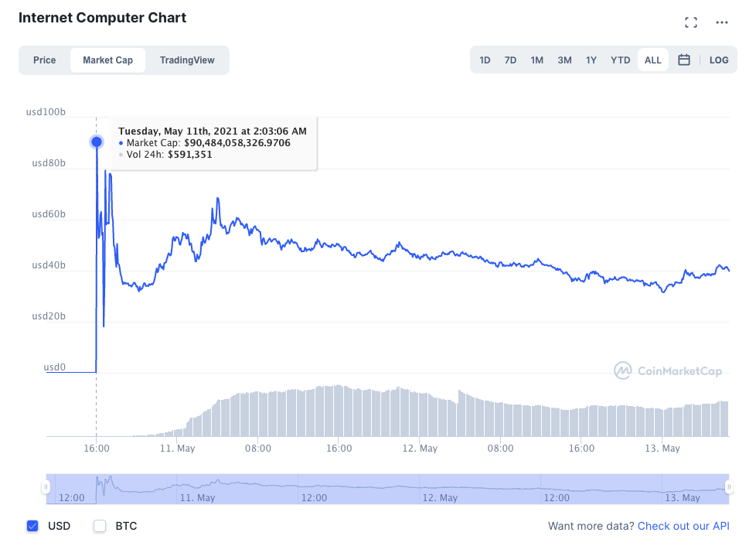
Task: Select the Market Cap tab
Action: pyautogui.click(x=107, y=60)
